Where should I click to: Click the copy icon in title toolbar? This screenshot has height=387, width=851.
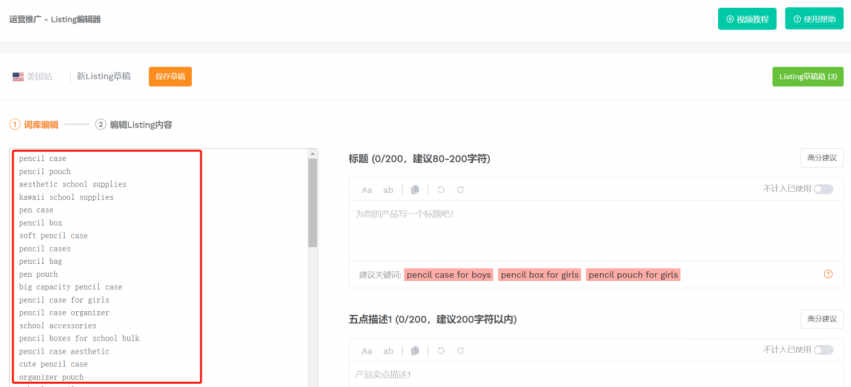(x=415, y=190)
